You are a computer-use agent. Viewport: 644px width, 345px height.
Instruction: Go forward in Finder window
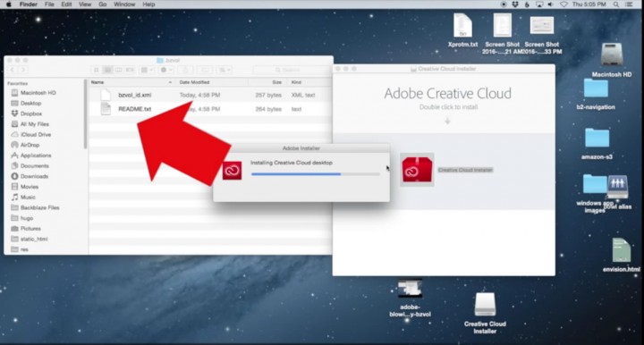click(x=23, y=70)
